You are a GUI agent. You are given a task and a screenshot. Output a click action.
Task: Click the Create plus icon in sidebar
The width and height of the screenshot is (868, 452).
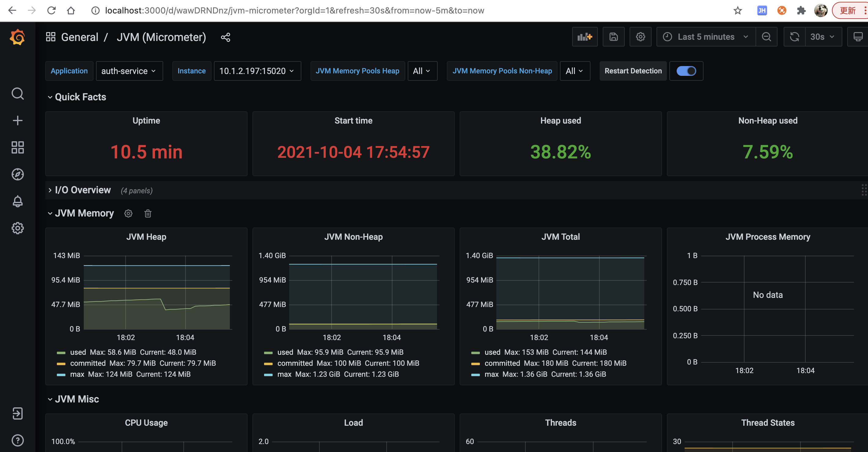[17, 121]
